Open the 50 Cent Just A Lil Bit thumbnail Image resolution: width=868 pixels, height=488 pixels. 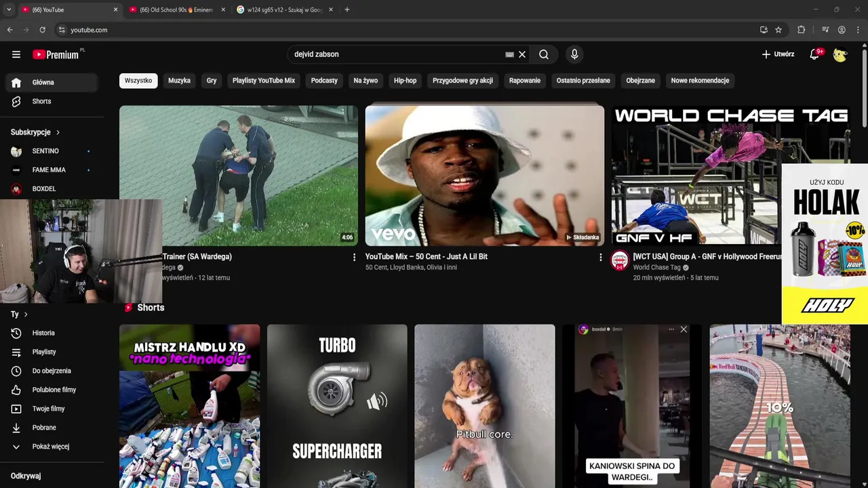pyautogui.click(x=484, y=176)
